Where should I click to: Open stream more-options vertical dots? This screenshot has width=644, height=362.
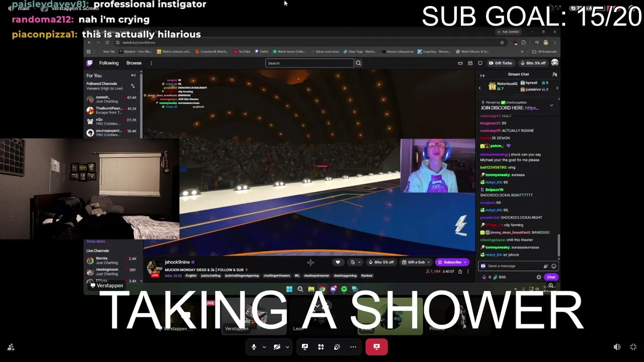468,271
